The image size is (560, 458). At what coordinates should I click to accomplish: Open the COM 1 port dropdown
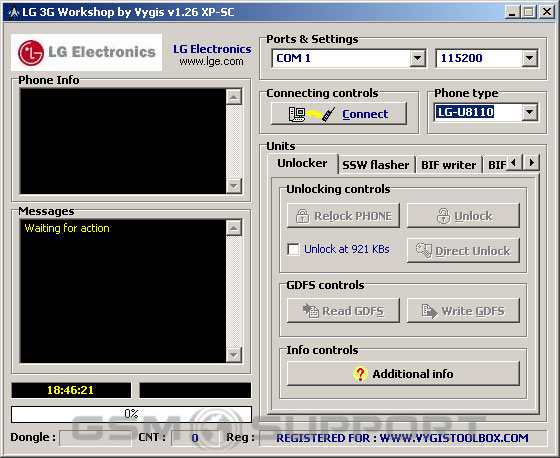pyautogui.click(x=418, y=58)
